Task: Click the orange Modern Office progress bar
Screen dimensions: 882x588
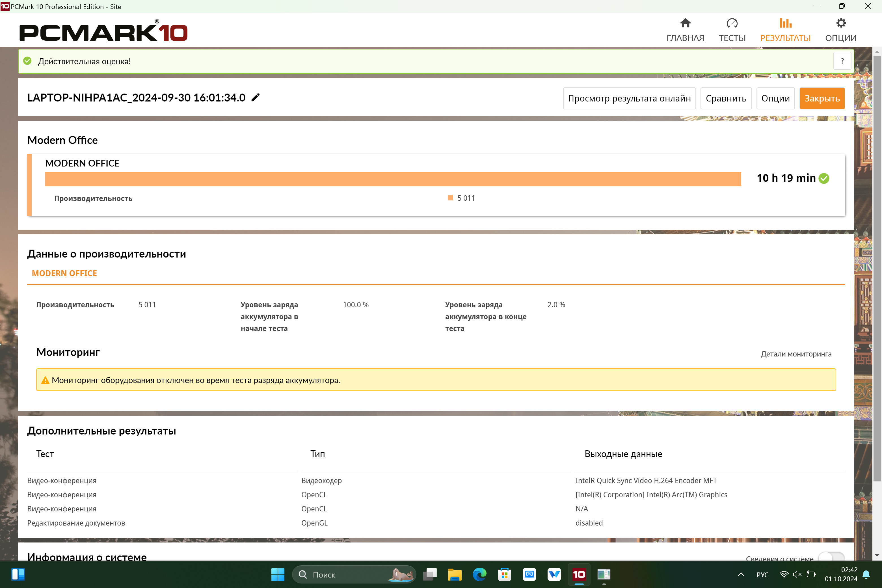Action: click(393, 179)
